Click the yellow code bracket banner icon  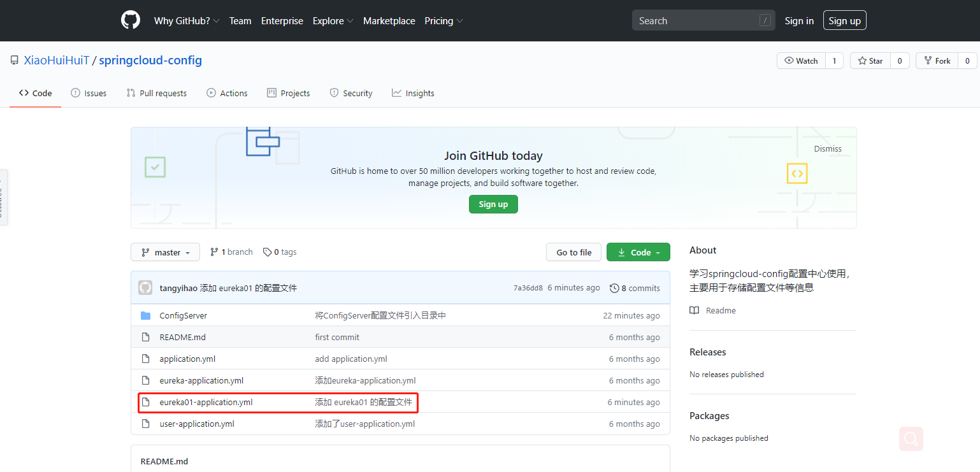(797, 173)
